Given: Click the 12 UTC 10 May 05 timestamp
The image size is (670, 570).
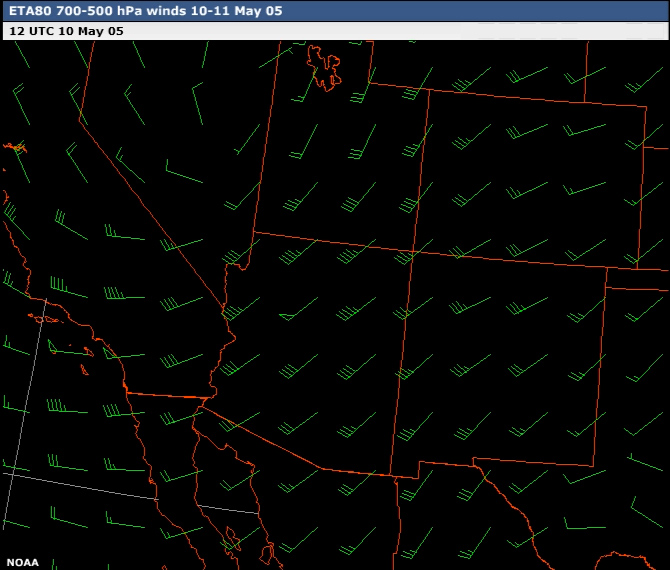Looking at the screenshot, I should 66,31.
